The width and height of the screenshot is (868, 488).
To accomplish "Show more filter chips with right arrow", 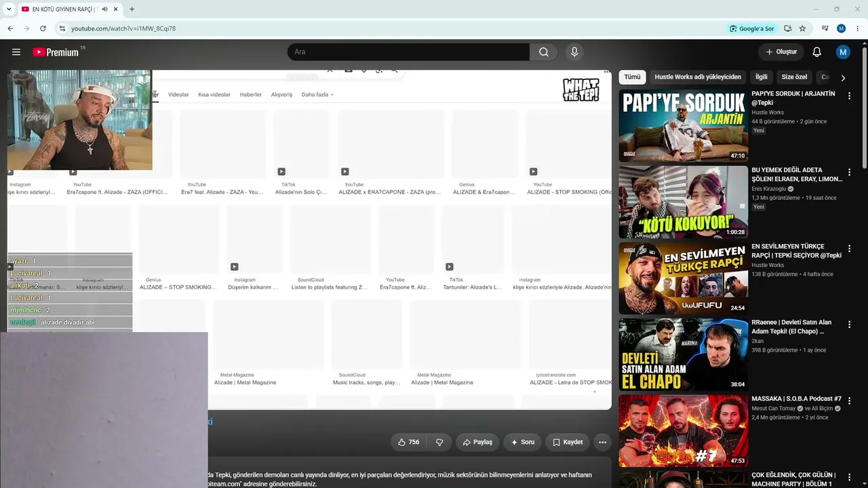I will [x=843, y=77].
